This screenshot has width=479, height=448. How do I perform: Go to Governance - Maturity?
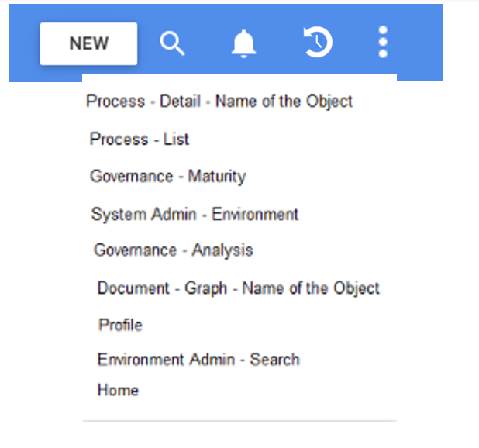[167, 177]
